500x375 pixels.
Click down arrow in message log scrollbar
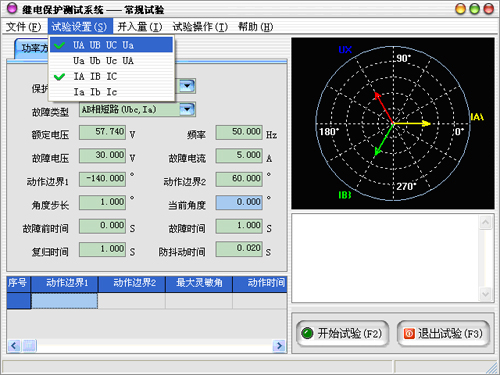(485, 294)
